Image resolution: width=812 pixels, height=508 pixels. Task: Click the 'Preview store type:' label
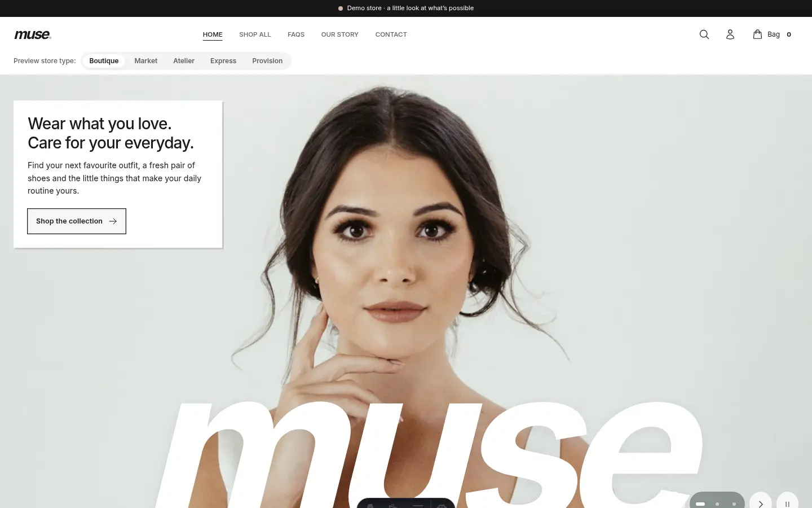(x=45, y=61)
